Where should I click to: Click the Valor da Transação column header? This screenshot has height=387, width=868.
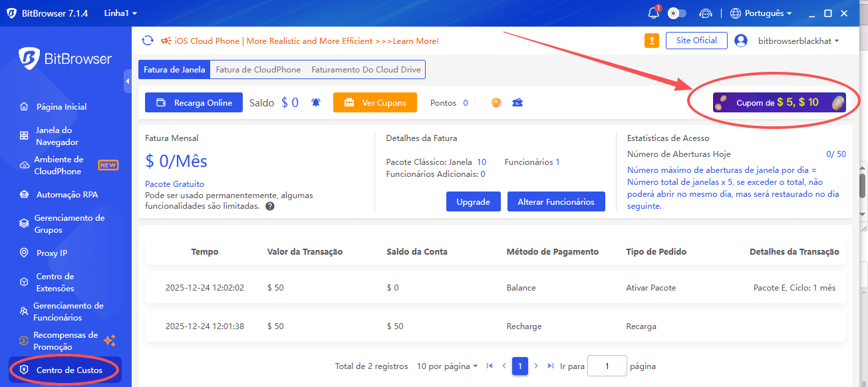tap(305, 252)
